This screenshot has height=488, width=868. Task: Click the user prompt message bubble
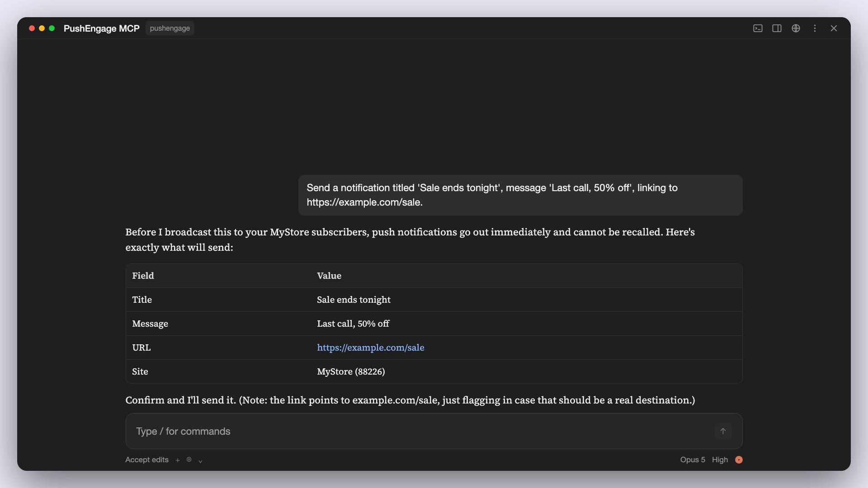520,195
